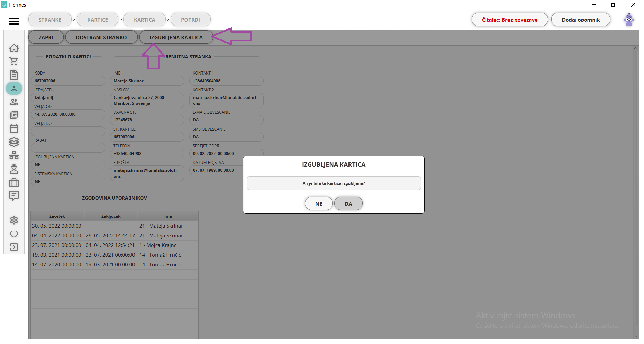Click the IZGUBLJENA KARTICA field showing NE
644x344 pixels.
click(x=68, y=165)
